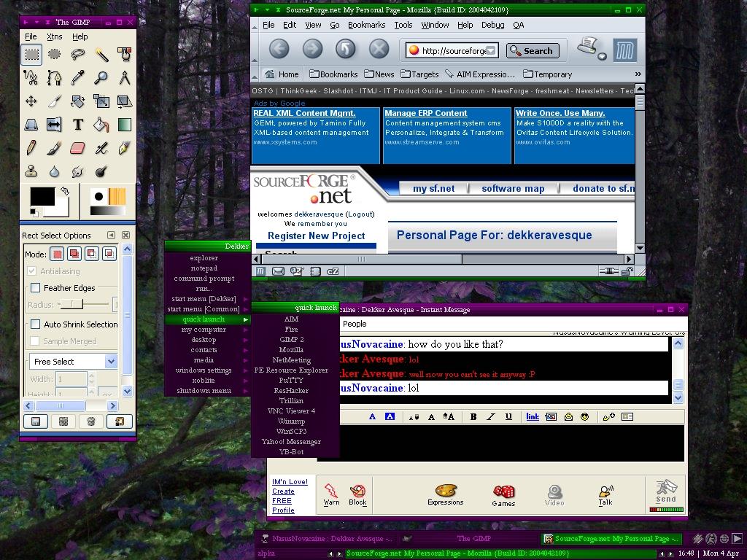Activate the GIMP Color Picker eyedropper tool
Screen dimensions: 747x560
(77, 77)
